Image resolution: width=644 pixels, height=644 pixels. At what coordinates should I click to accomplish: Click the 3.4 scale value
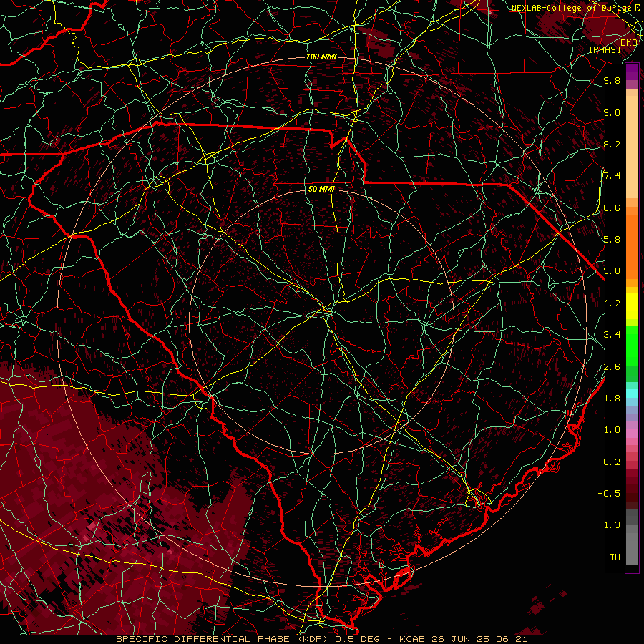click(x=612, y=335)
